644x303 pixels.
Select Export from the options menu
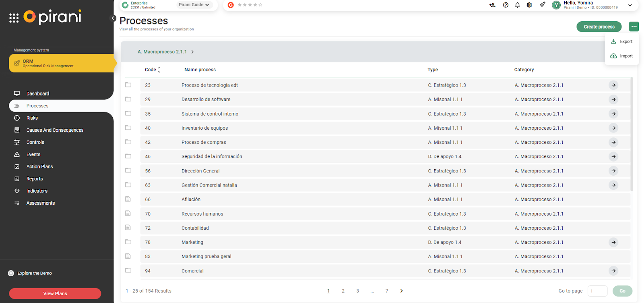[622, 42]
